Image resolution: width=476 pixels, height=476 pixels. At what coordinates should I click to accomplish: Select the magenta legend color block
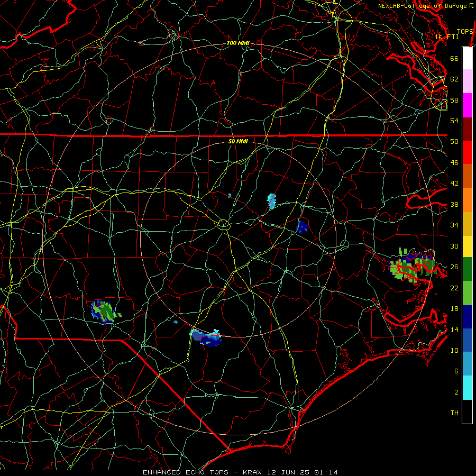point(467,105)
